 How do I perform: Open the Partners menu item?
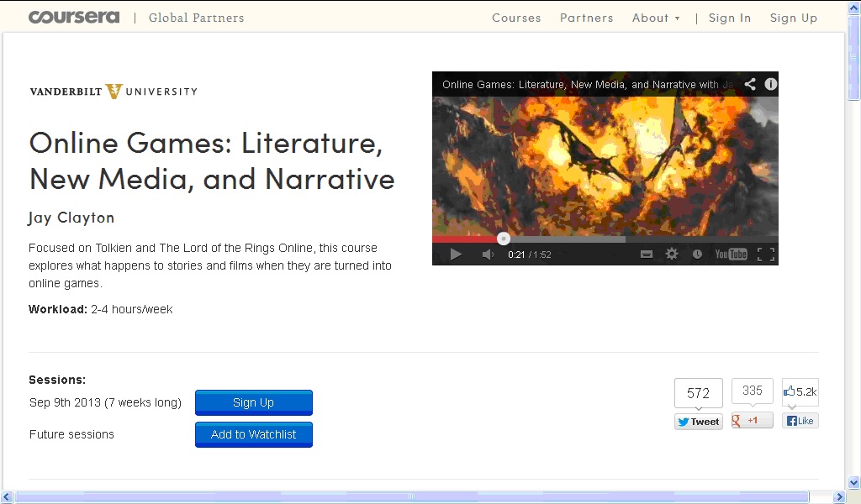[586, 18]
